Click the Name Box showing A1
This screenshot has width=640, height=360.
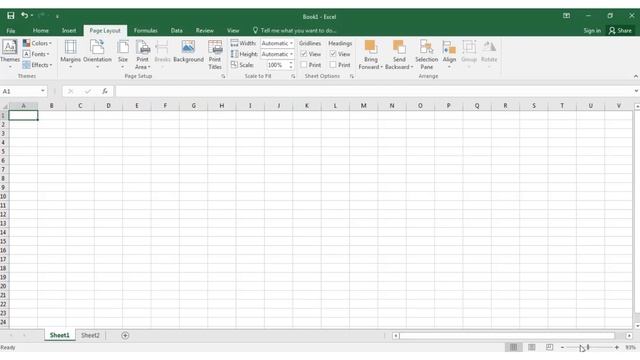tap(20, 91)
